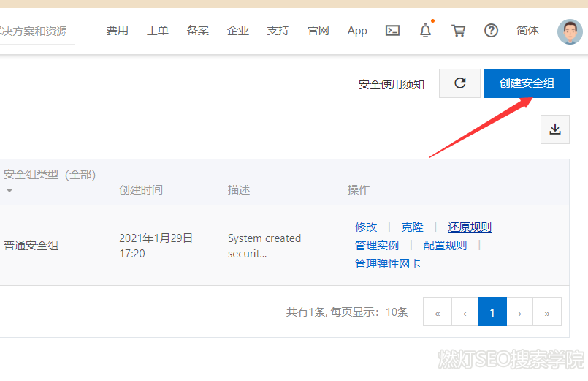Go to the first page arrow
This screenshot has height=381, width=588.
[x=438, y=312]
